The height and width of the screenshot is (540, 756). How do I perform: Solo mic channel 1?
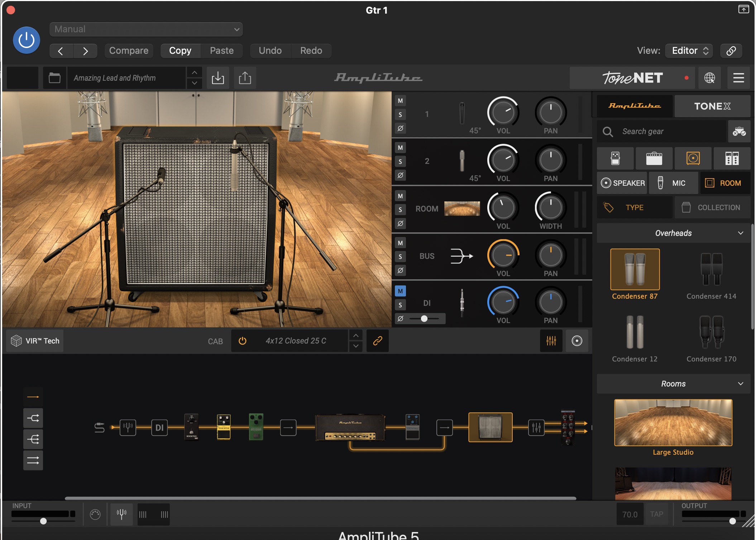(x=400, y=115)
